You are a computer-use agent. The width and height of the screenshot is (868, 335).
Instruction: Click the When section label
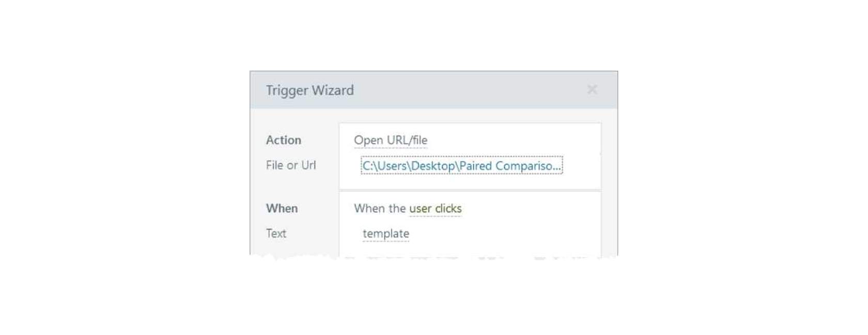pyautogui.click(x=282, y=208)
